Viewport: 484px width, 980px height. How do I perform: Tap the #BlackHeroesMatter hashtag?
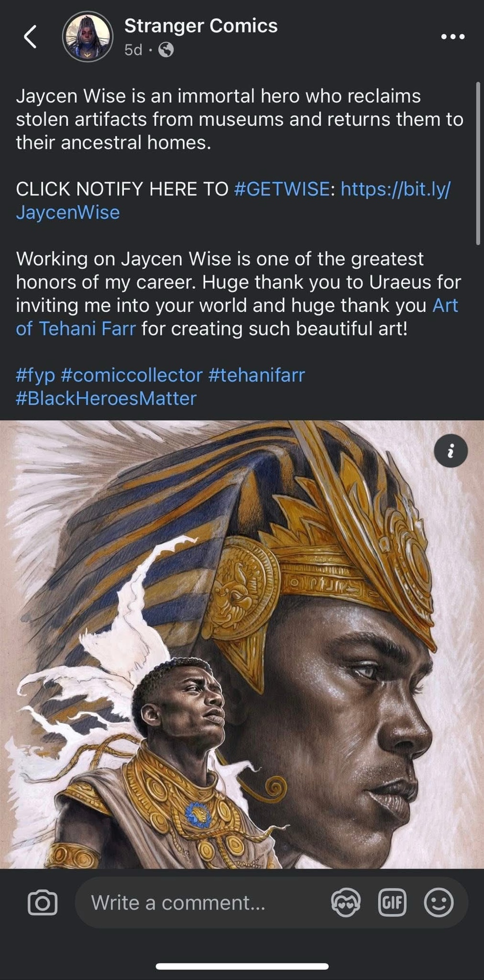click(106, 398)
